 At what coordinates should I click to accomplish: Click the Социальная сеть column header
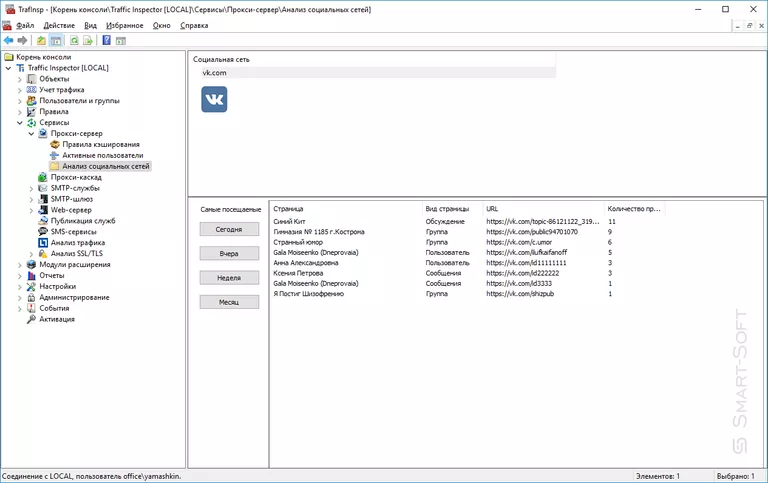point(373,59)
